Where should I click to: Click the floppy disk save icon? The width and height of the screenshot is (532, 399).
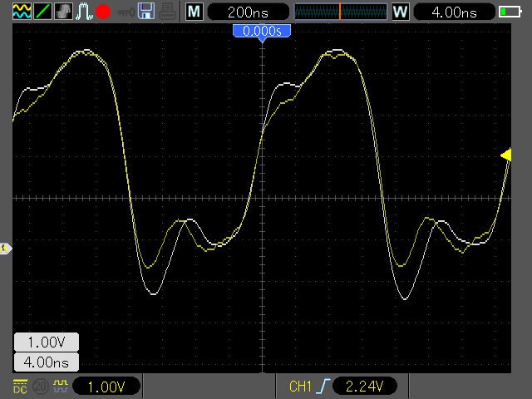tap(146, 11)
